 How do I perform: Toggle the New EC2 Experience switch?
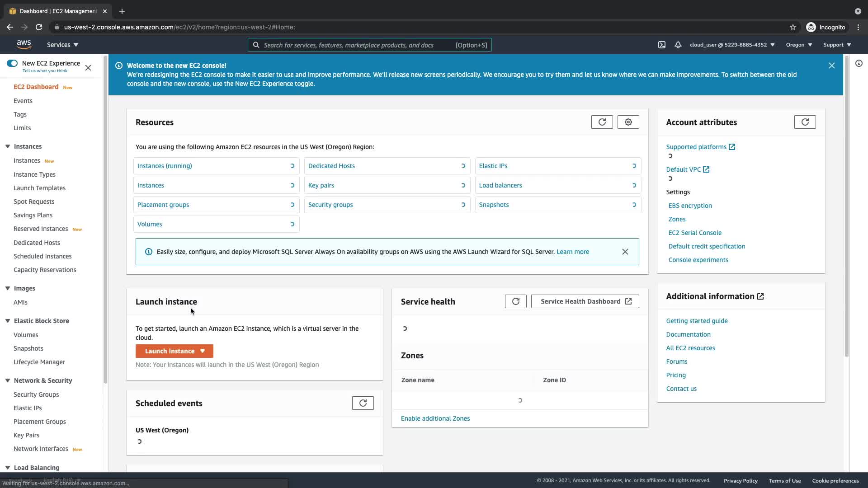coord(12,63)
